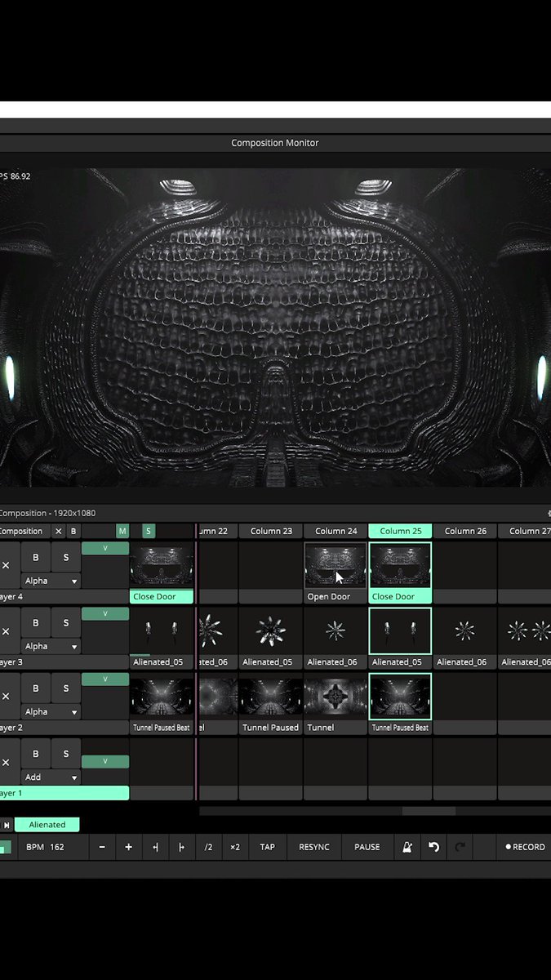Toggle the composition M master button
551x980 pixels.
[122, 531]
